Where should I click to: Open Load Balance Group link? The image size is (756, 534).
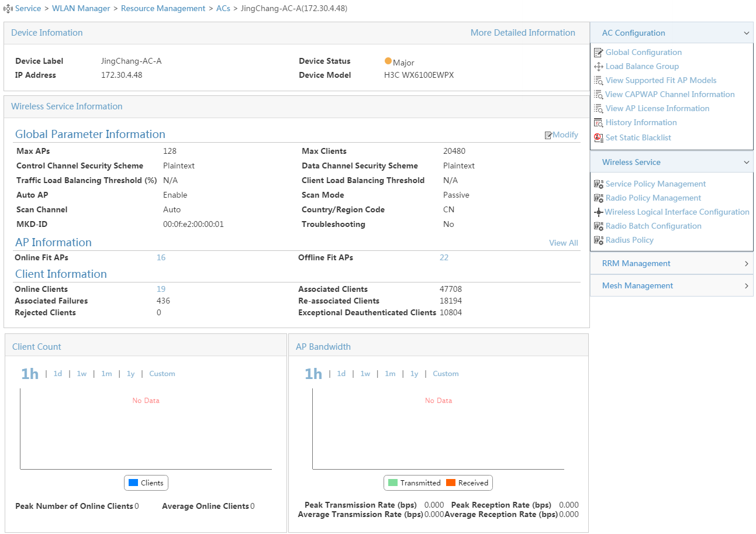642,67
